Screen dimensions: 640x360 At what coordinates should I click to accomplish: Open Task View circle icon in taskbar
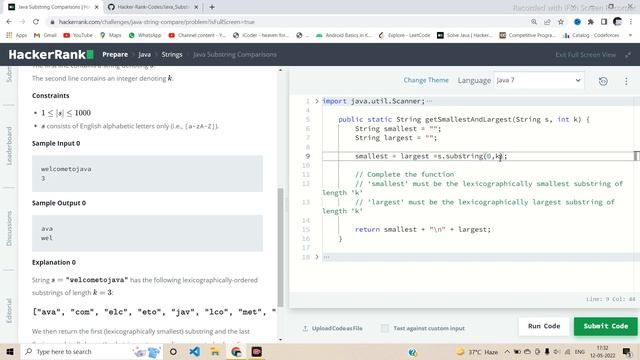[x=173, y=351]
